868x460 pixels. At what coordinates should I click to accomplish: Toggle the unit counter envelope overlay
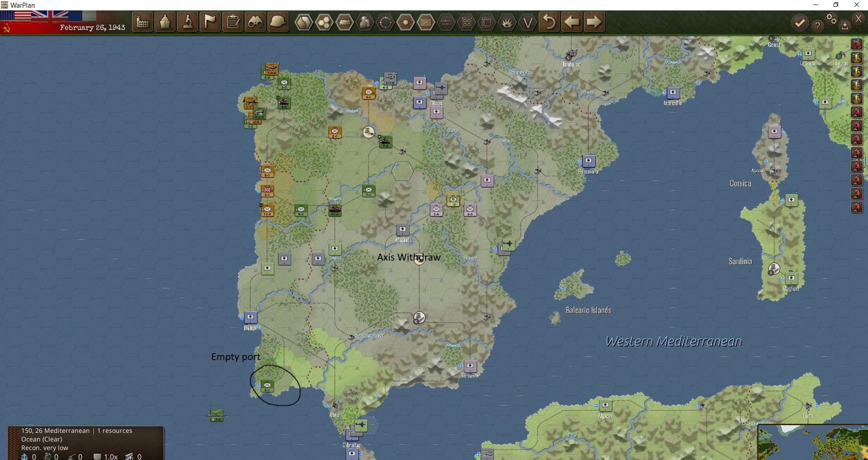(426, 22)
